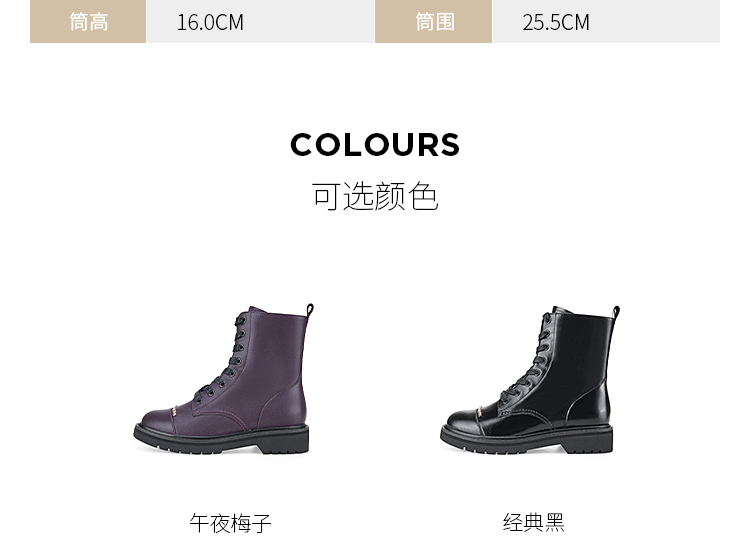
Task: Click the heel pull tab on purple boot
Action: pyautogui.click(x=310, y=309)
